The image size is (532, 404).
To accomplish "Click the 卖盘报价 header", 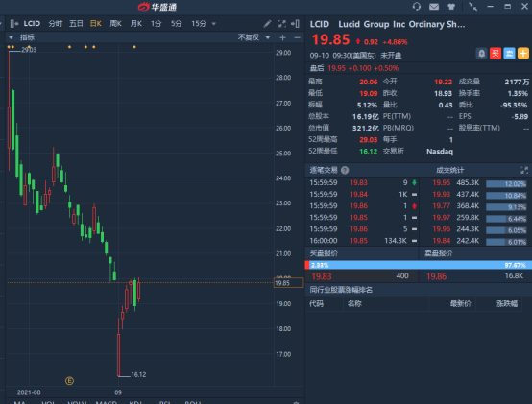I will click(x=438, y=253).
